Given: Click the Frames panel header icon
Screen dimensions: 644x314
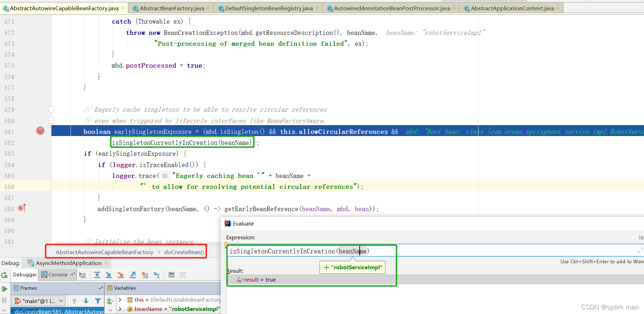Looking at the screenshot, I should point(16,288).
